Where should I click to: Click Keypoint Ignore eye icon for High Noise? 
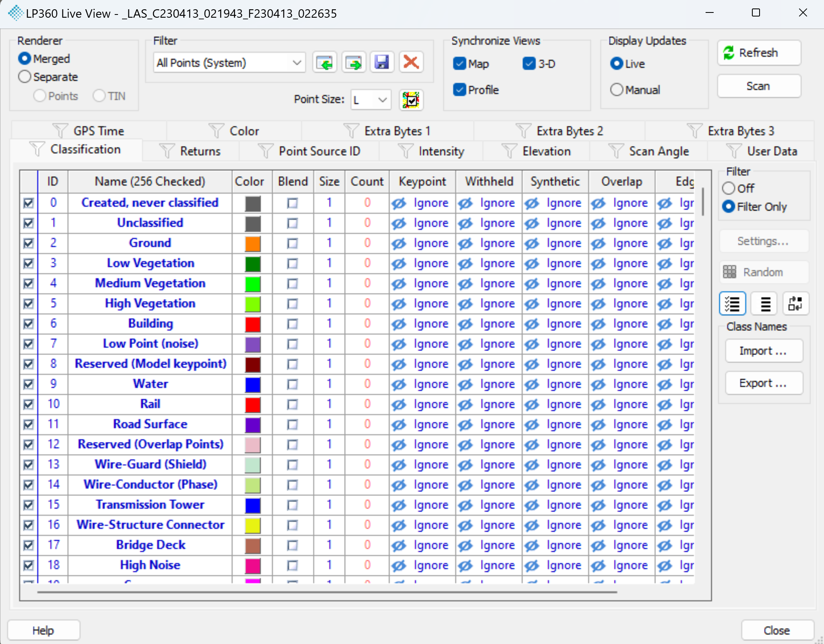(399, 566)
